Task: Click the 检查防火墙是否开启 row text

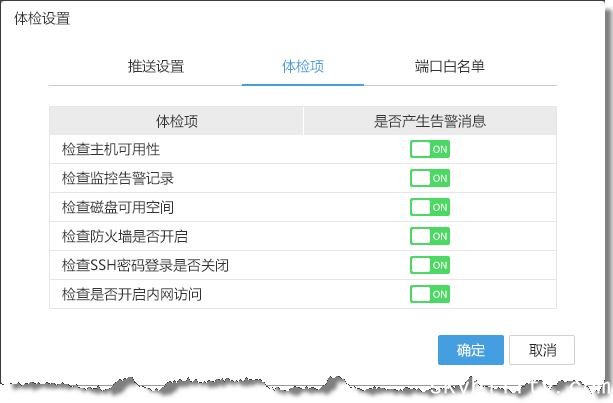Action: tap(125, 237)
